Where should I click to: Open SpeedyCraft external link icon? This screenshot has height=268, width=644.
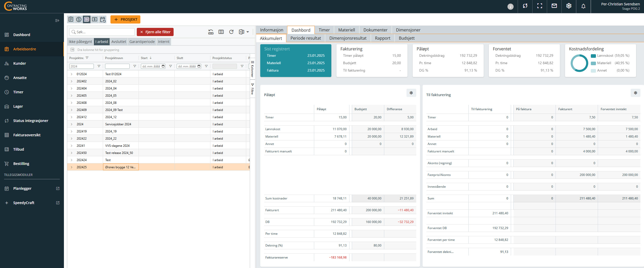[x=58, y=203]
